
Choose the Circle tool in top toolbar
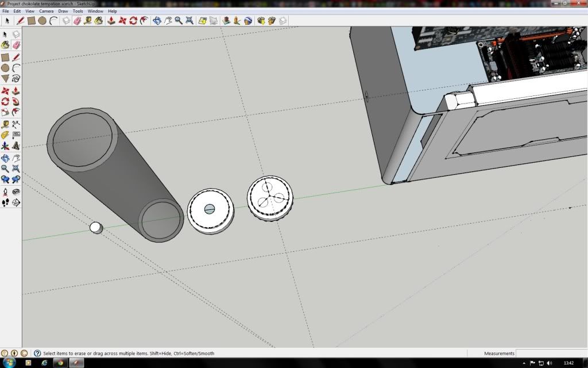click(42, 21)
